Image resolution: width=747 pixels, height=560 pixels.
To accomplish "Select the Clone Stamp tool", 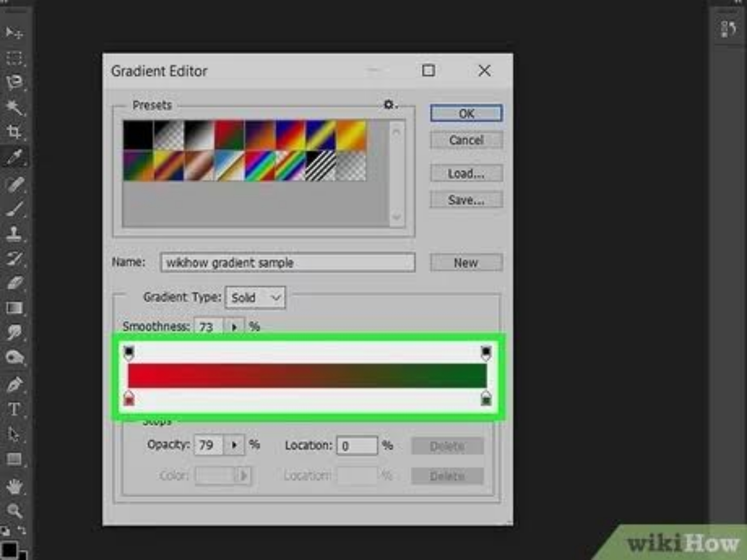I will click(14, 234).
